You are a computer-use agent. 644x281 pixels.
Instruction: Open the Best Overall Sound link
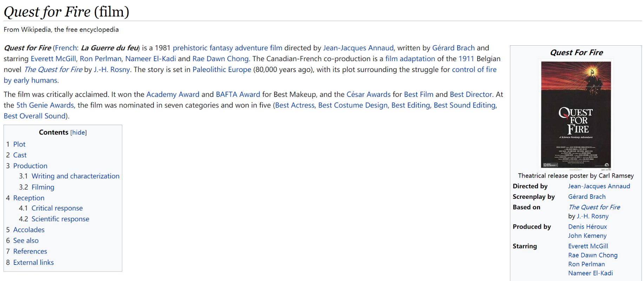(34, 116)
